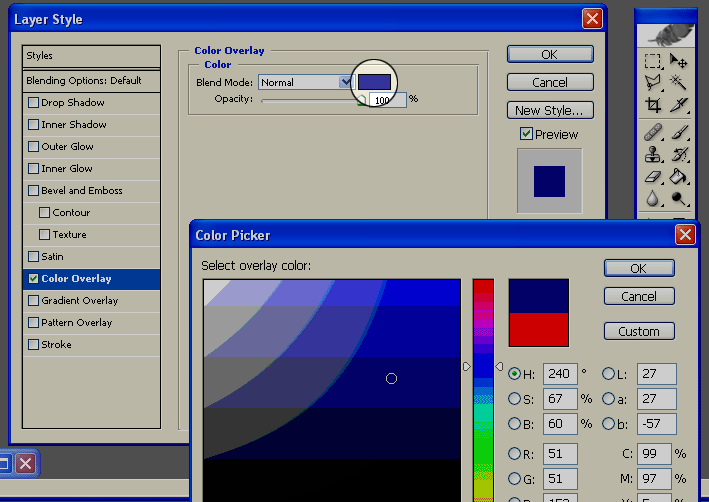Viewport: 709px width, 502px height.
Task: Enable the Drop Shadow checkbox
Action: click(x=34, y=103)
